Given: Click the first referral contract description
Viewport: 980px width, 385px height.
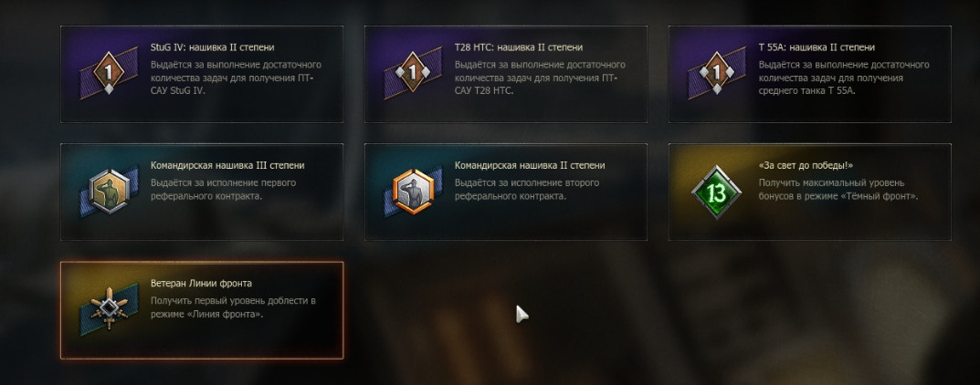Looking at the screenshot, I should (223, 190).
